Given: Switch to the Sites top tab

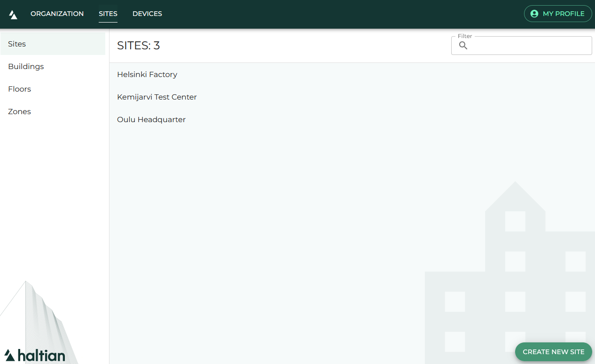Looking at the screenshot, I should [x=108, y=14].
